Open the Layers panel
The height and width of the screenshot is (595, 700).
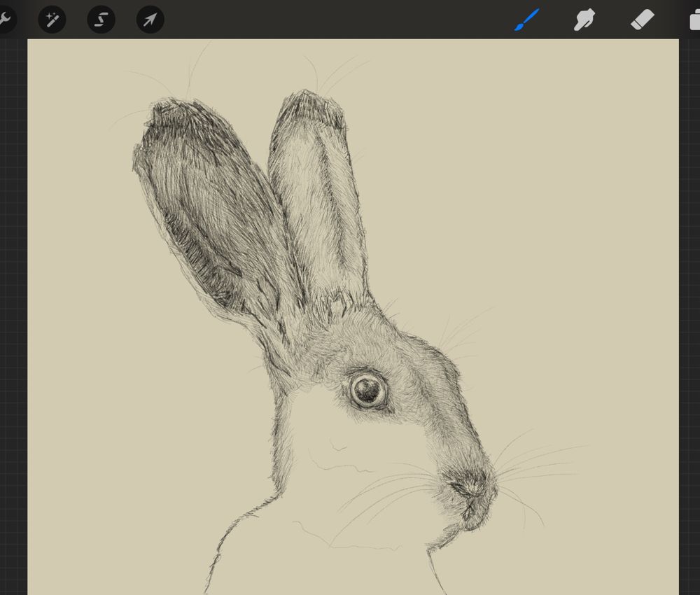[694, 20]
